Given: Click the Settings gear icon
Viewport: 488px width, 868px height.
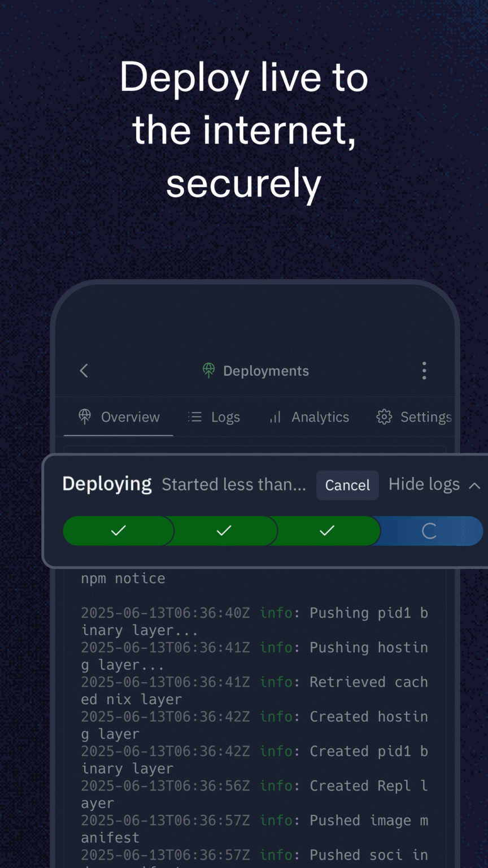Looking at the screenshot, I should tap(384, 416).
